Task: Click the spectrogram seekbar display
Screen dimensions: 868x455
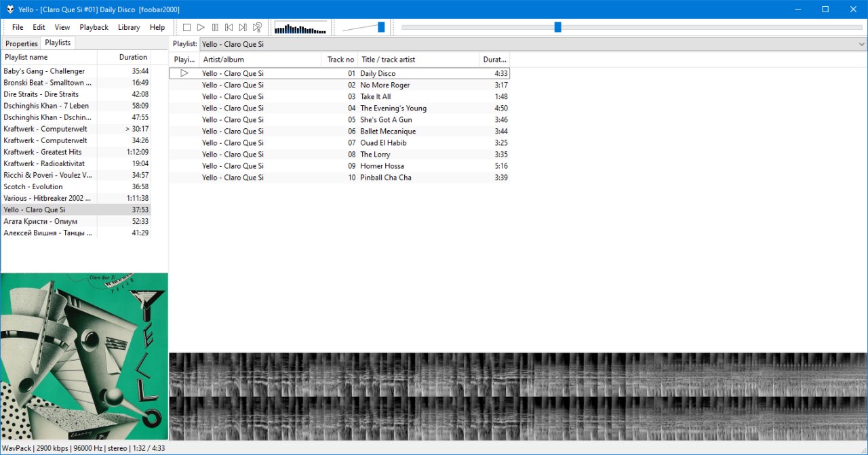Action: point(518,397)
